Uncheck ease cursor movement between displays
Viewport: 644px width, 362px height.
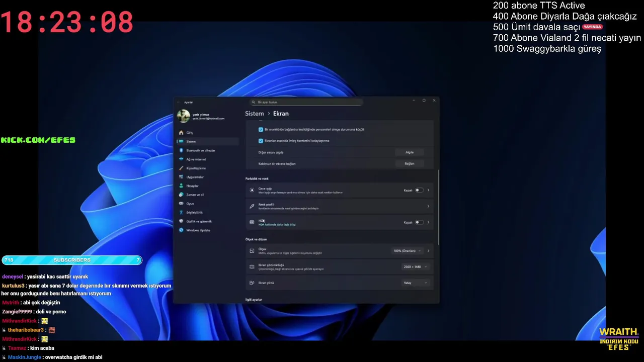coord(261,141)
